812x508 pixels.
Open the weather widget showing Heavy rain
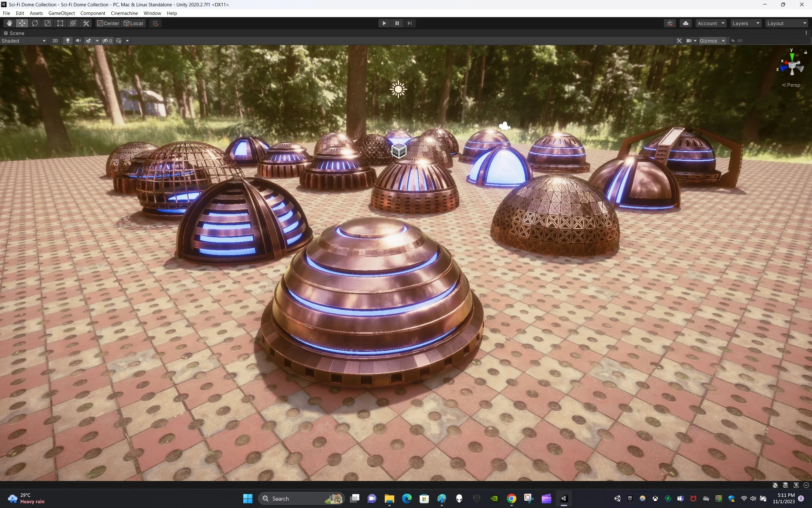point(27,498)
